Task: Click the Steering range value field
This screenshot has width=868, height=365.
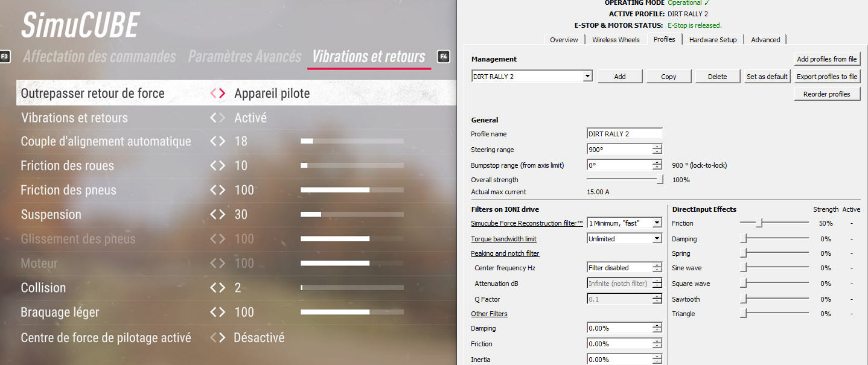Action: 619,150
